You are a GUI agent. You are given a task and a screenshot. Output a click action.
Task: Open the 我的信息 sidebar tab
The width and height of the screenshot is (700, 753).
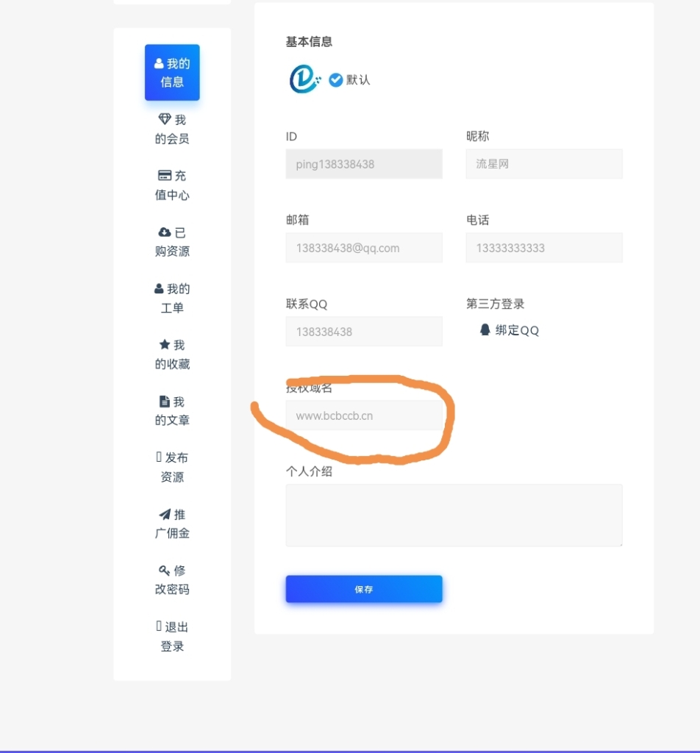[172, 73]
